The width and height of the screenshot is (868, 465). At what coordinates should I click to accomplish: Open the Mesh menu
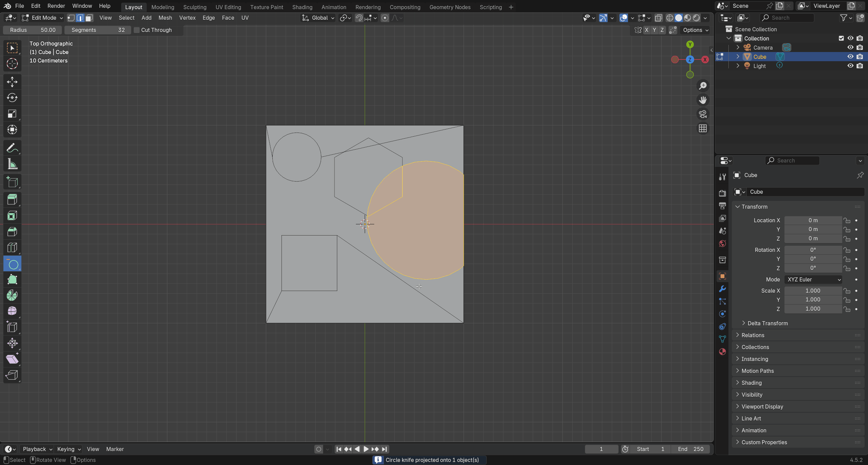coord(165,18)
